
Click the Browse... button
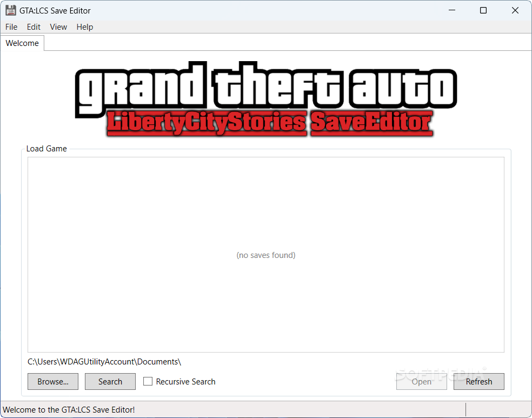click(53, 382)
